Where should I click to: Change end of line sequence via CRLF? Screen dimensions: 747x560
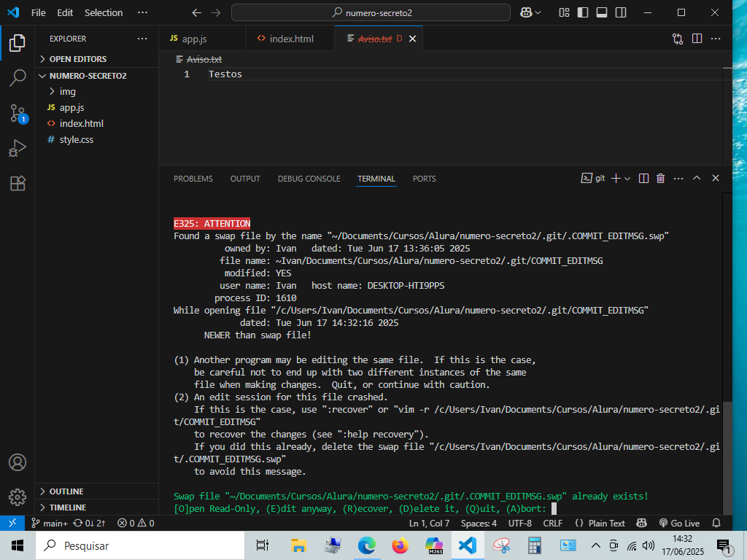coord(553,523)
